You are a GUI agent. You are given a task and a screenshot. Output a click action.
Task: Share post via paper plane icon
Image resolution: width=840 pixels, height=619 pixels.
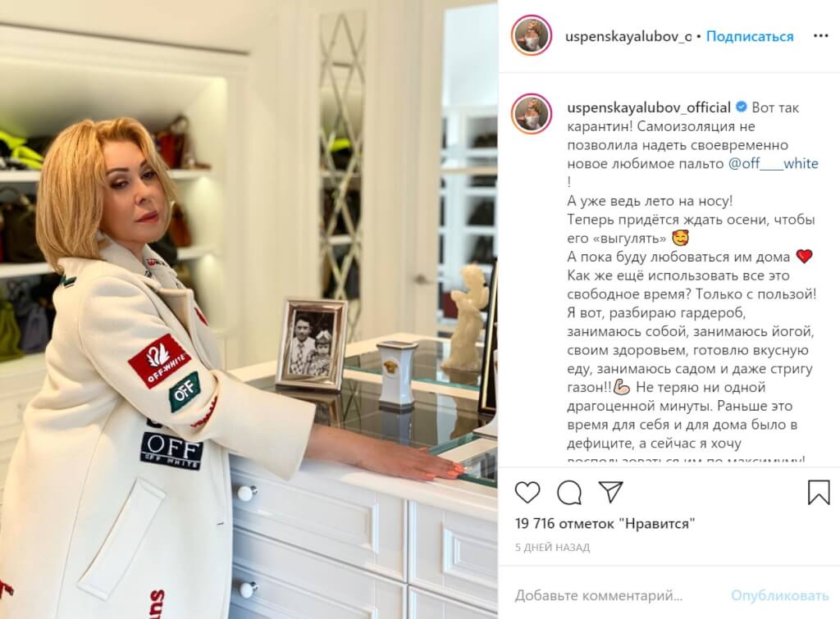click(x=610, y=492)
